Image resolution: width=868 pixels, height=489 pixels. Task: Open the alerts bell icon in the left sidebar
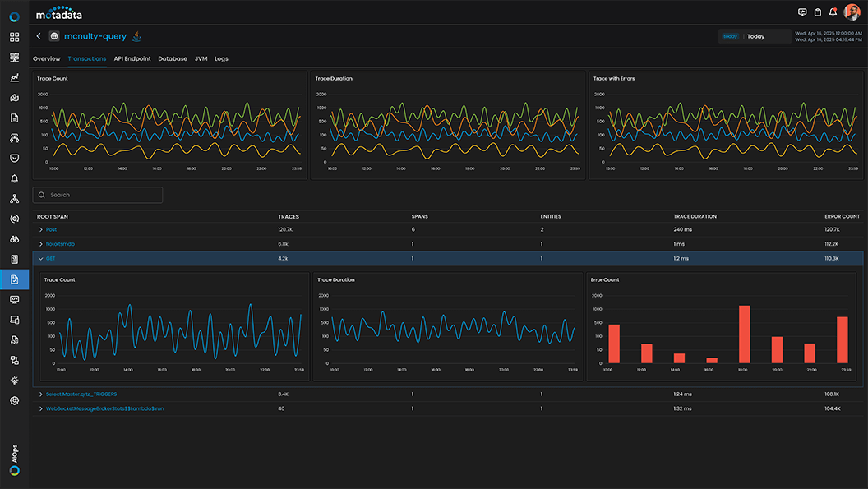coord(14,178)
